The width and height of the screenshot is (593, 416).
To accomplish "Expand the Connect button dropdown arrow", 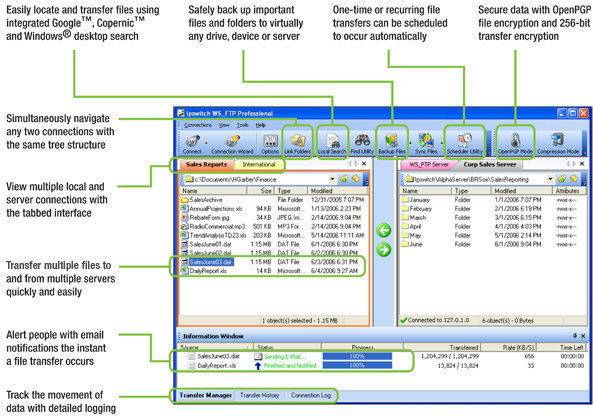I will tap(206, 143).
